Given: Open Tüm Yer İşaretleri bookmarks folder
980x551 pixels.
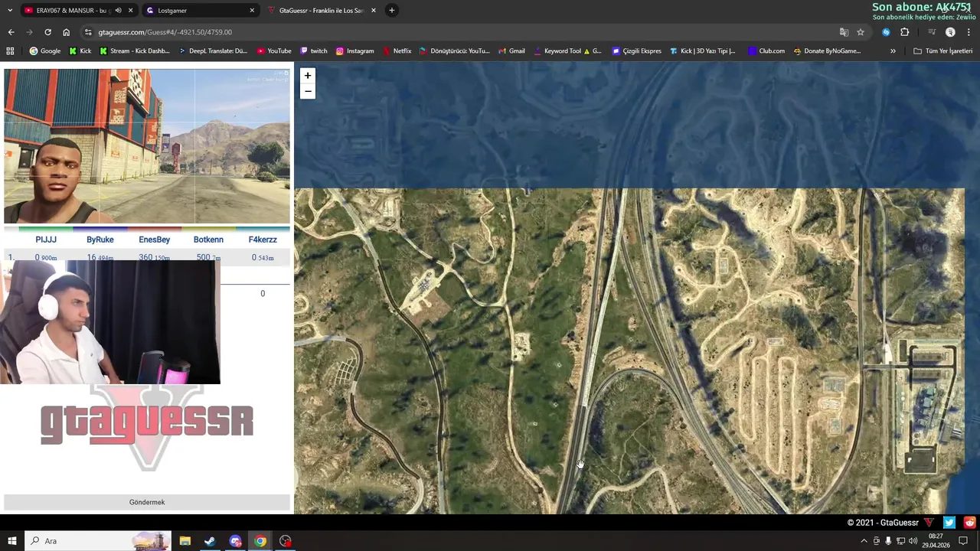Looking at the screenshot, I should click(943, 51).
